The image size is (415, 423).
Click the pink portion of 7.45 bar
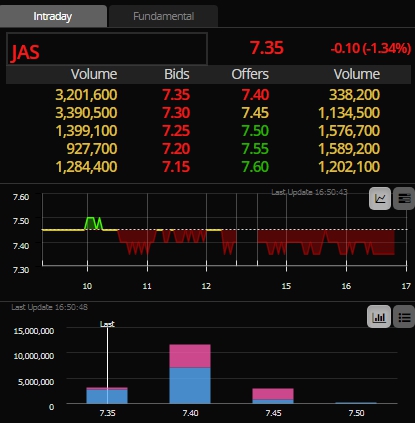point(273,394)
